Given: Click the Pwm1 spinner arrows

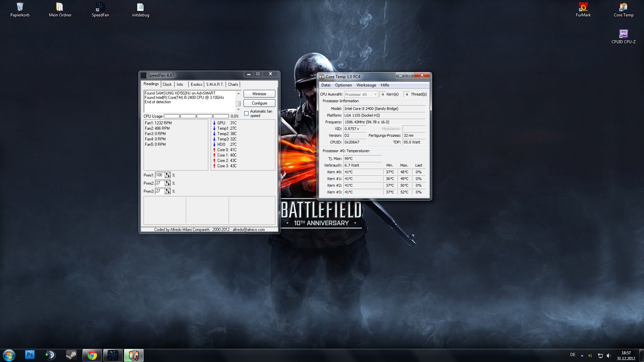Looking at the screenshot, I should 168,175.
